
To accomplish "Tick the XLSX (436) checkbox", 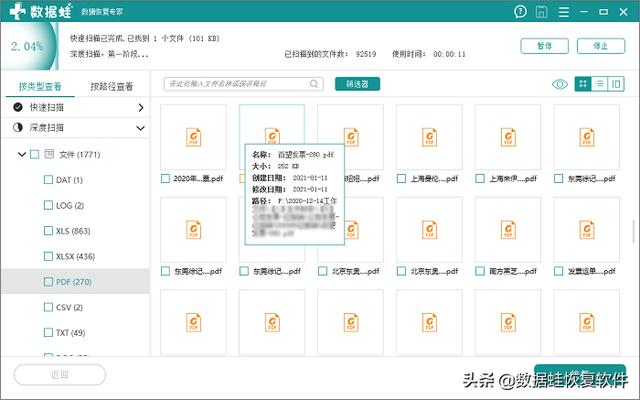I will [x=48, y=256].
